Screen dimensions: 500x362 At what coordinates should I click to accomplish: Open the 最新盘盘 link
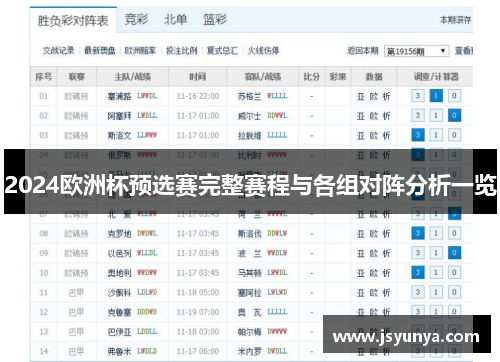click(x=100, y=51)
